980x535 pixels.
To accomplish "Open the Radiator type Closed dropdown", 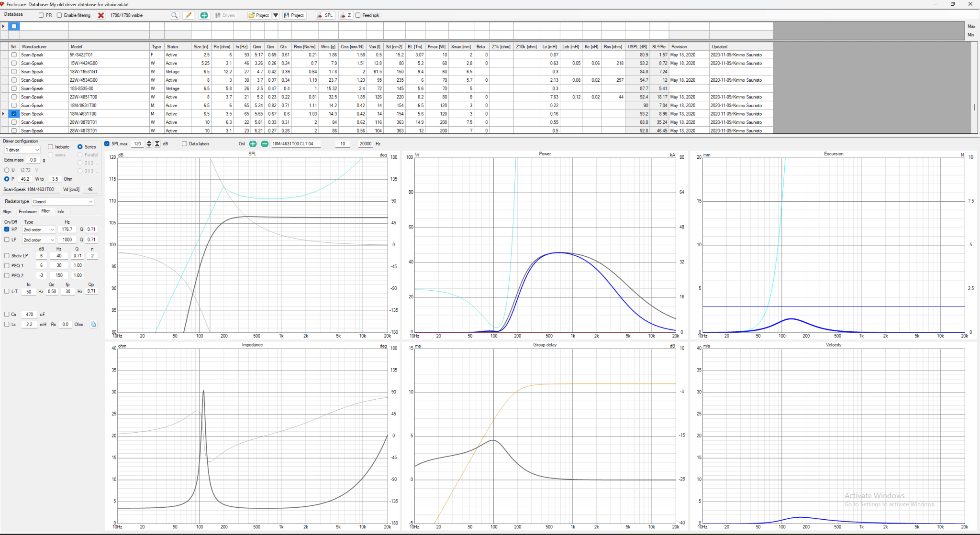I will click(63, 202).
